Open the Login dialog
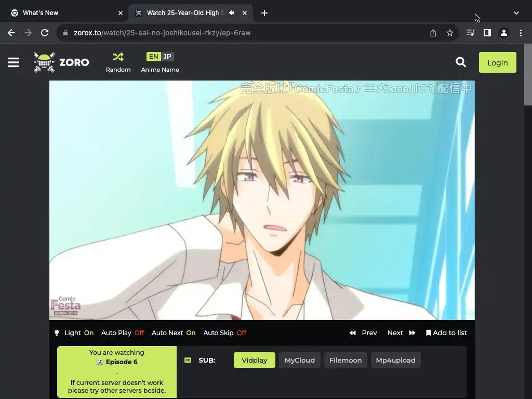Image resolution: width=532 pixels, height=399 pixels. [x=497, y=62]
